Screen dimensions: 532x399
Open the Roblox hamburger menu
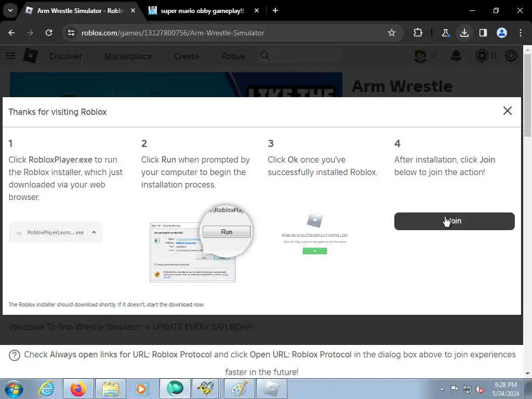click(10, 56)
